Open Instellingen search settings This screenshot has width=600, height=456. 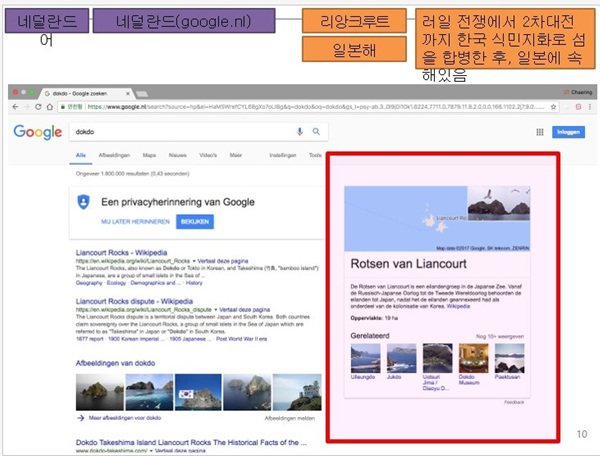tap(283, 155)
